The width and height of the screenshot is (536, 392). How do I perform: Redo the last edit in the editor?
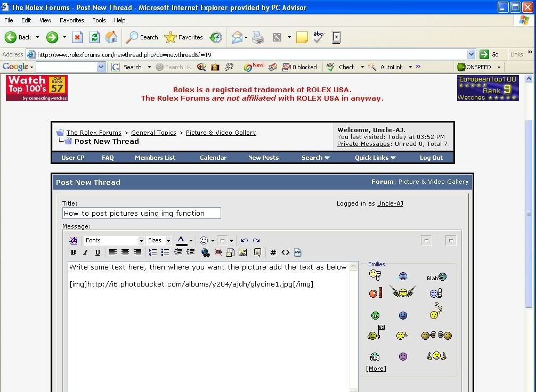(256, 241)
